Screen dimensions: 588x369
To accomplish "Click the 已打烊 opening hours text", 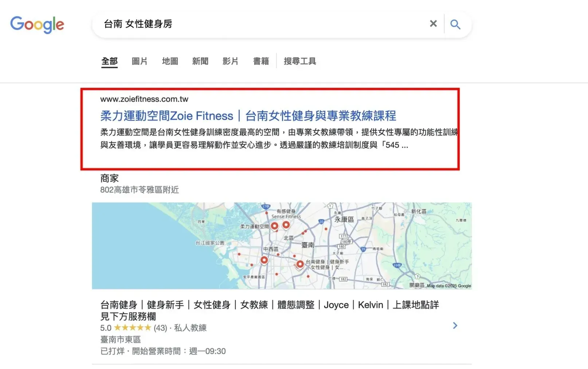I will pyautogui.click(x=163, y=351).
